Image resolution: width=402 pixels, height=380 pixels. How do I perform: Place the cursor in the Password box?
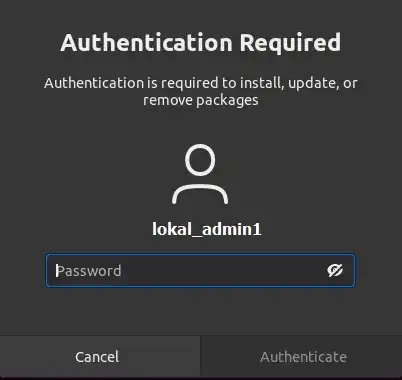200,270
